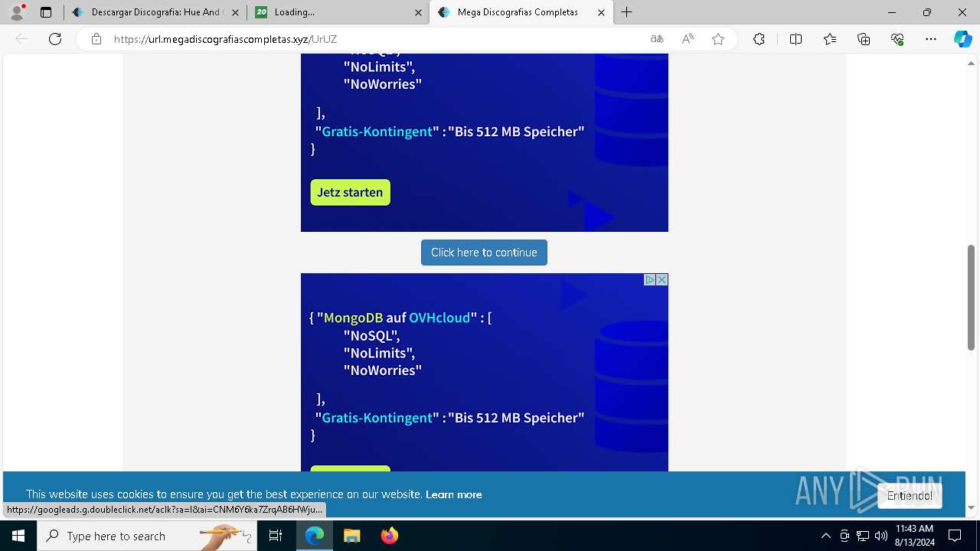Image resolution: width=980 pixels, height=551 pixels.
Task: Open the volume tray icon
Action: tap(881, 536)
